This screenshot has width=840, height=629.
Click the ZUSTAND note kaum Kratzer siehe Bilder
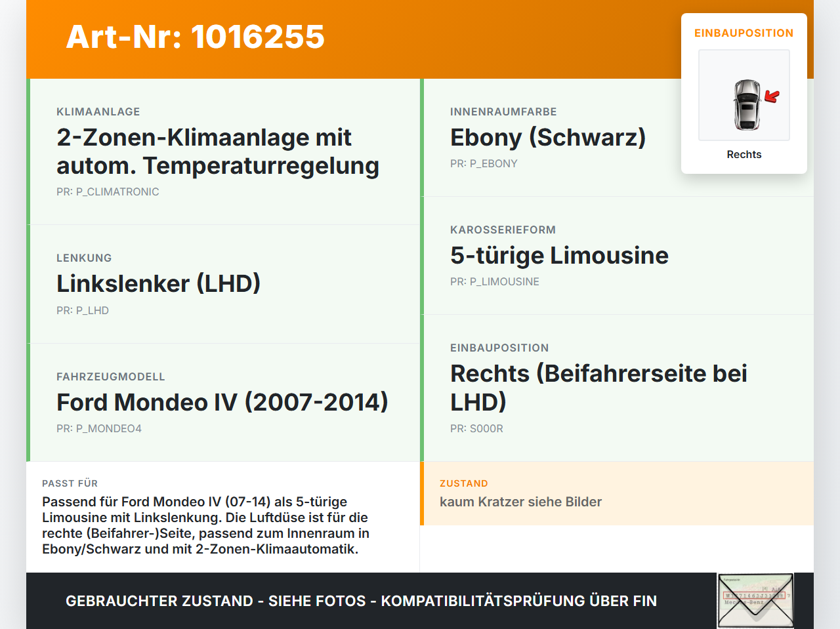(520, 502)
